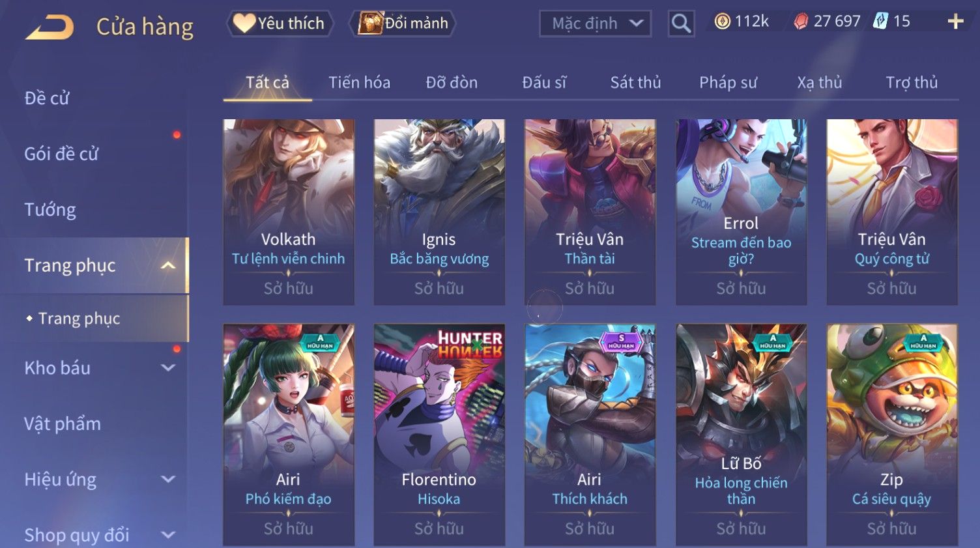The width and height of the screenshot is (980, 548).
Task: Open Gói đề cử sidebar item
Action: [x=61, y=154]
